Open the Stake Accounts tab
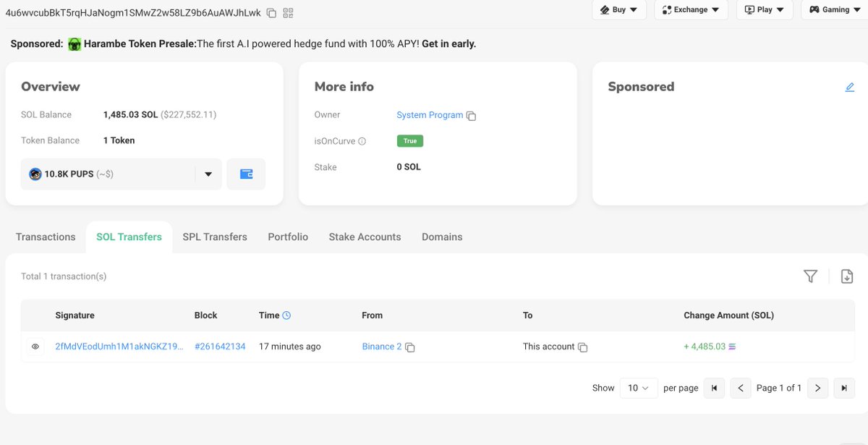This screenshot has height=445, width=868. click(365, 237)
